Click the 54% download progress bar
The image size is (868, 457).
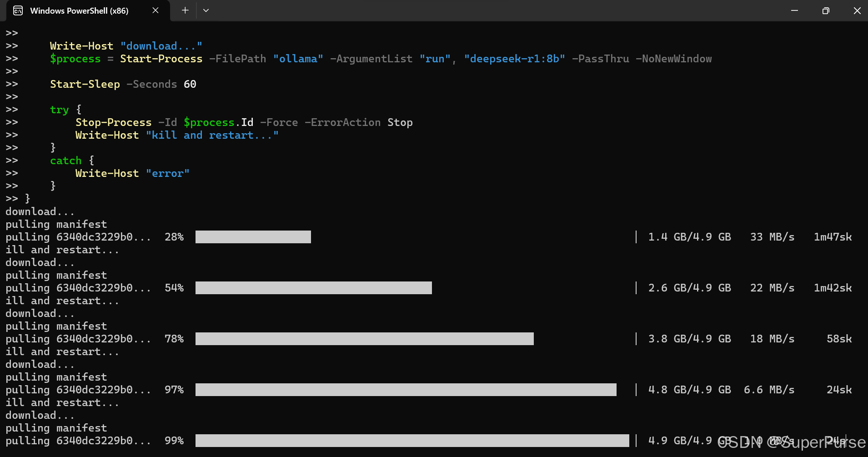[314, 288]
